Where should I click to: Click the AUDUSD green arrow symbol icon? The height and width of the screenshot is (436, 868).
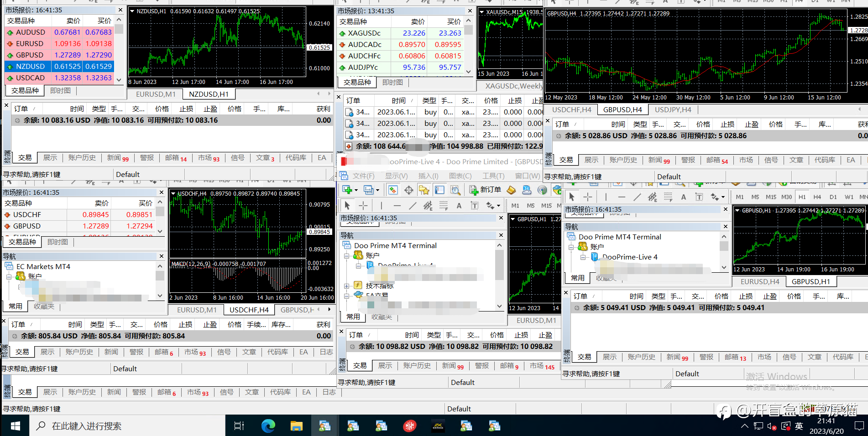point(10,32)
